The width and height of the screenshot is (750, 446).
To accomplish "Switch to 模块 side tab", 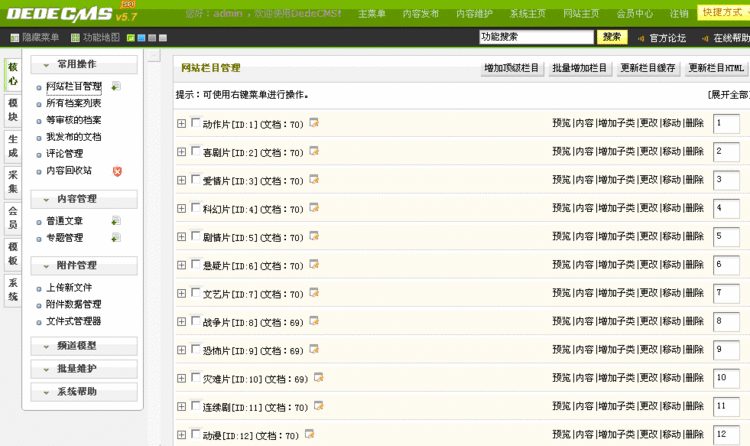I will tap(13, 110).
